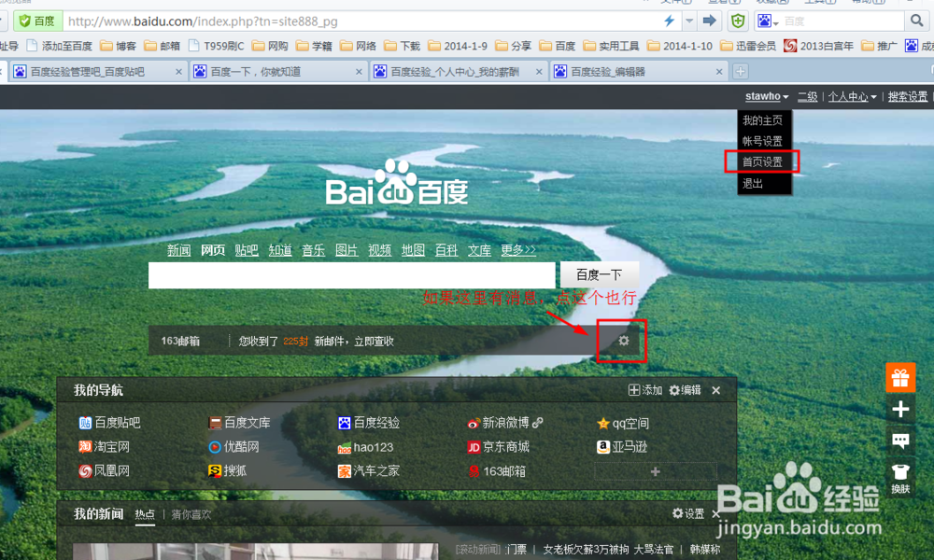The height and width of the screenshot is (560, 934).
Task: Open 新浪微博 navigation shortcut
Action: click(x=499, y=423)
